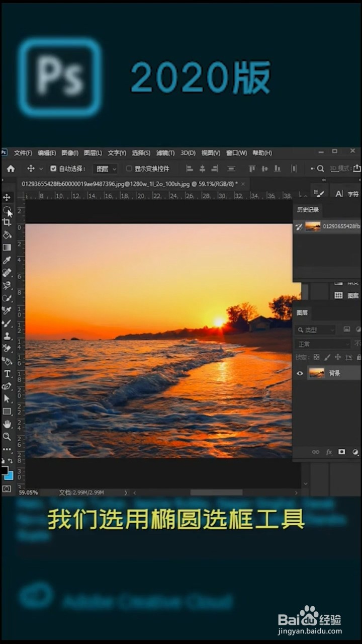Close the JPG document tab

click(x=243, y=184)
